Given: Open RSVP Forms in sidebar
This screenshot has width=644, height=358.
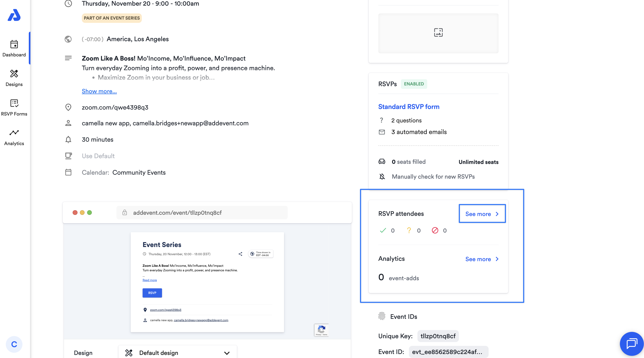Looking at the screenshot, I should click(x=14, y=107).
